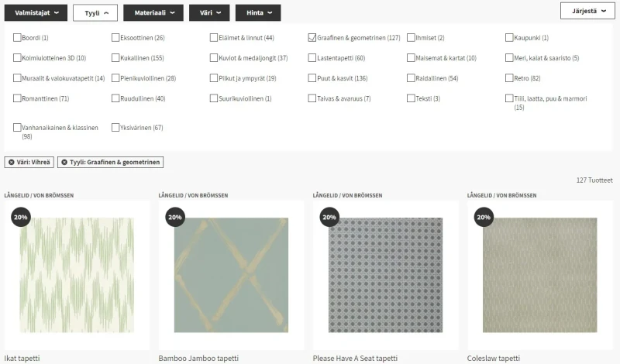The width and height of the screenshot is (620, 364).
Task: Open the Coleslaw tapetti product link
Action: (x=494, y=359)
